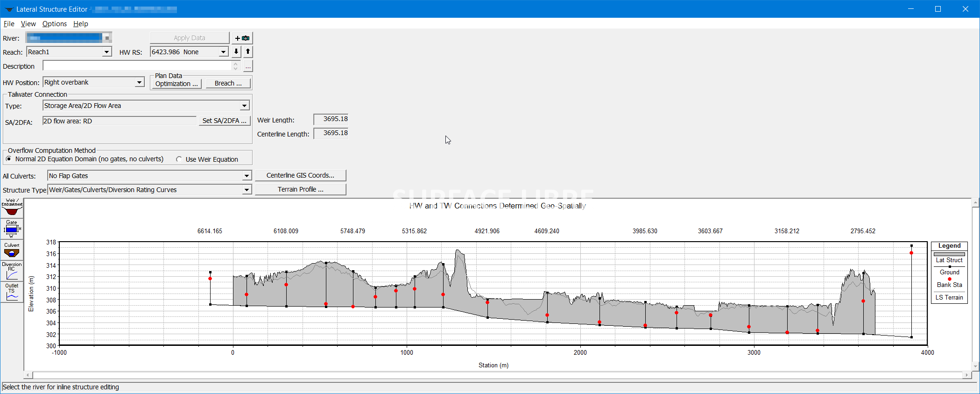
Task: Click the Breach ... button
Action: 228,84
